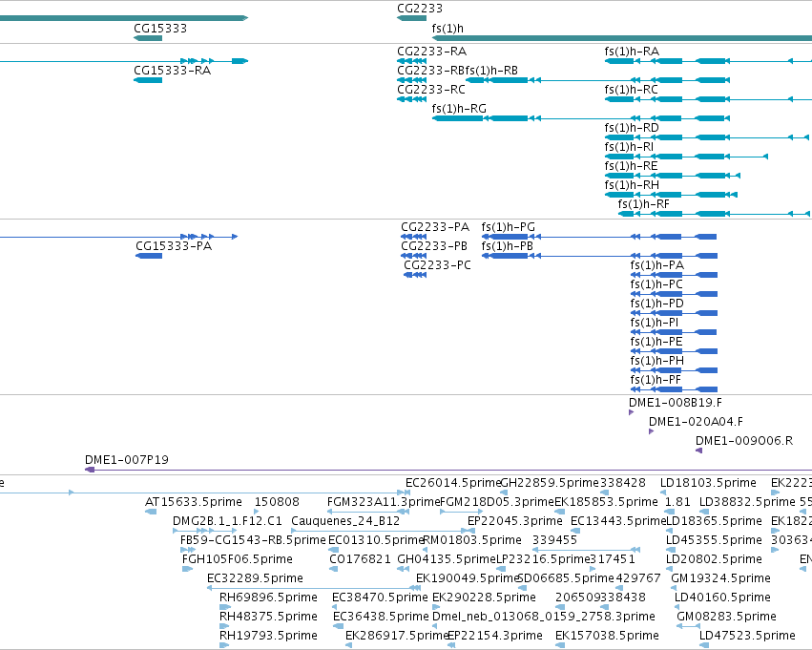Viewport: 812px width, 650px height.
Task: Select the DME1-007P19 clone label
Action: 126,460
